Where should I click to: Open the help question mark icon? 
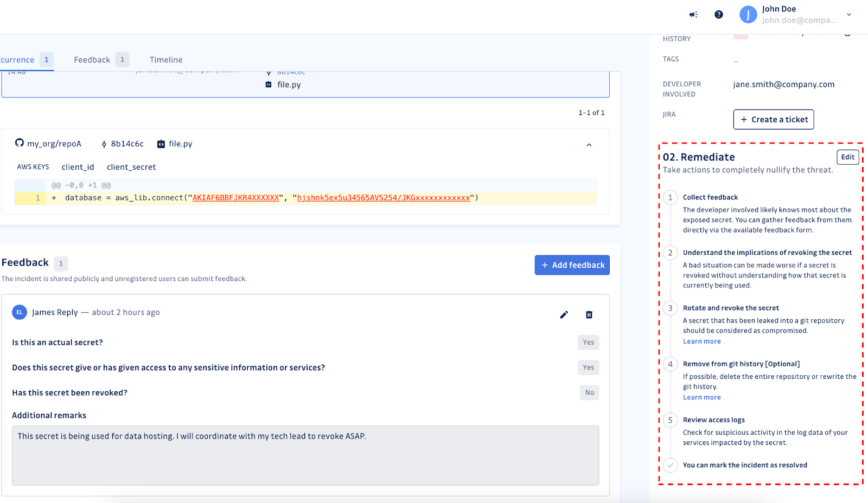718,15
